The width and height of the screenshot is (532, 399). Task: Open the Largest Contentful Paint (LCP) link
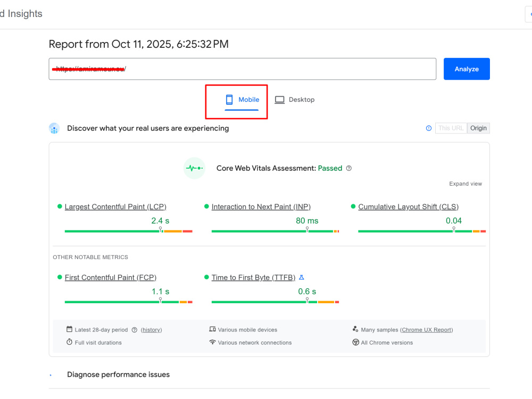tap(115, 206)
